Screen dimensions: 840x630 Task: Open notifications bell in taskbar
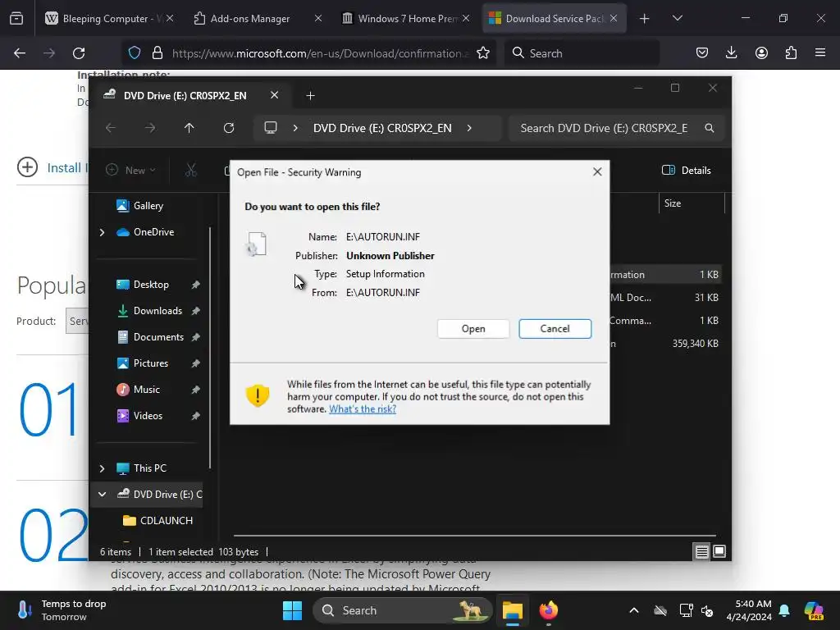pyautogui.click(x=784, y=610)
